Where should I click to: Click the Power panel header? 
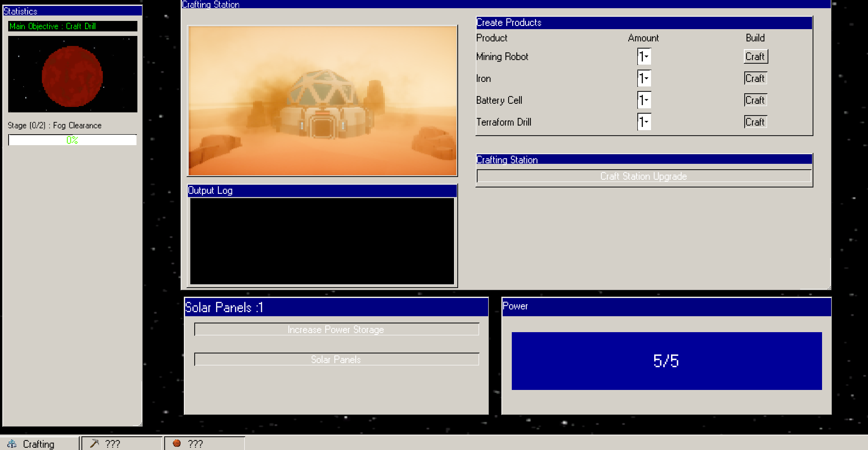coord(666,307)
